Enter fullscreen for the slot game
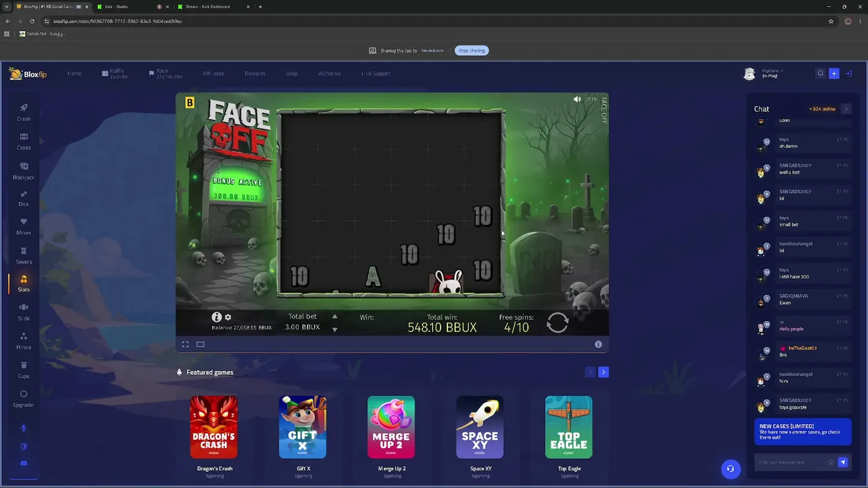The height and width of the screenshot is (488, 868). 185,344
